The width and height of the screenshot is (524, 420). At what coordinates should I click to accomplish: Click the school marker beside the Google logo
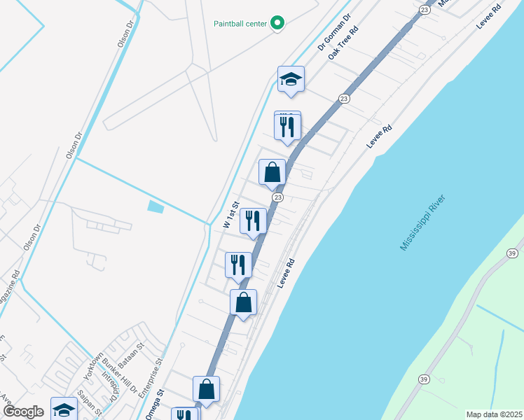pos(64,409)
